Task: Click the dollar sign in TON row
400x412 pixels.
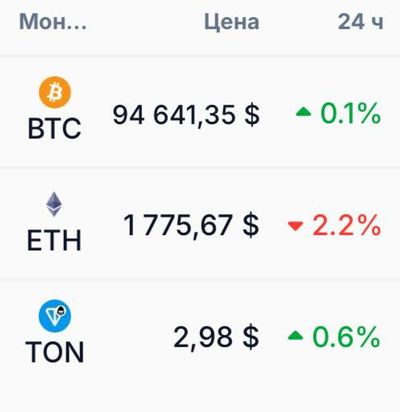Action: point(251,337)
